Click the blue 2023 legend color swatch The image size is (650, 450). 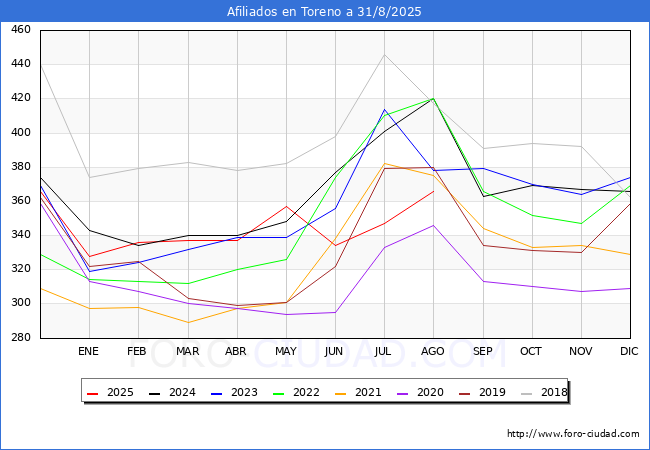pos(217,393)
